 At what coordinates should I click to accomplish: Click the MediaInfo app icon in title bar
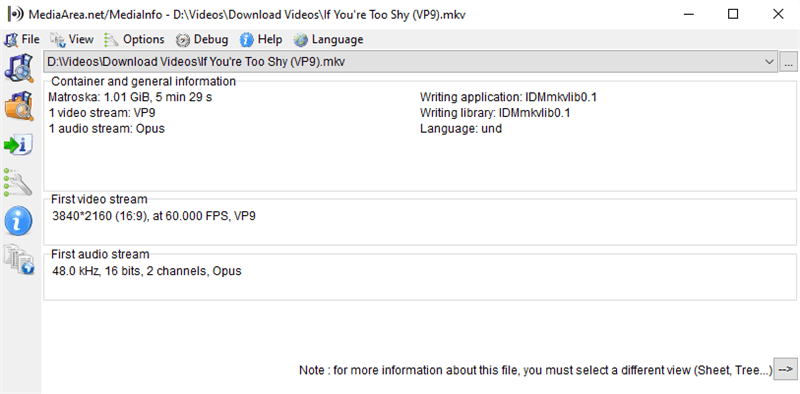[x=16, y=14]
